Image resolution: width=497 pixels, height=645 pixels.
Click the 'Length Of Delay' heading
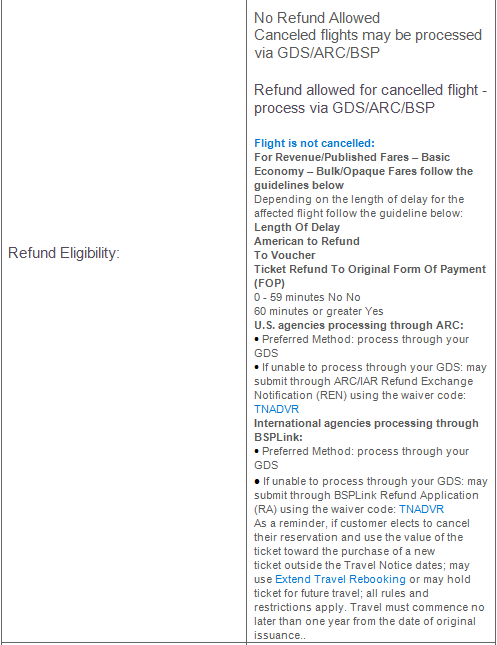(297, 227)
